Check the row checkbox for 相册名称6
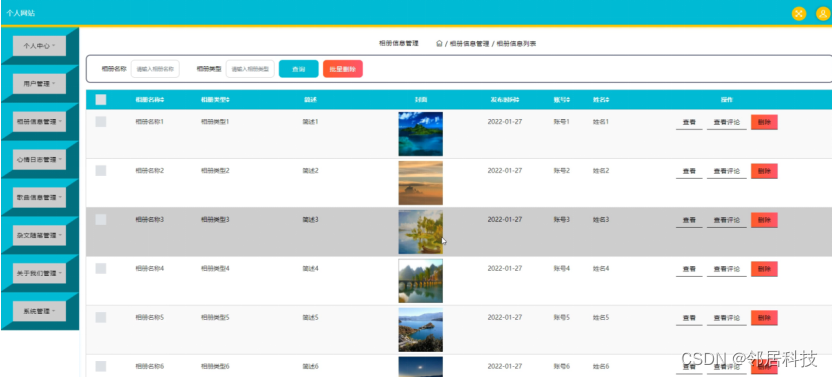The image size is (833, 377). pos(101,366)
